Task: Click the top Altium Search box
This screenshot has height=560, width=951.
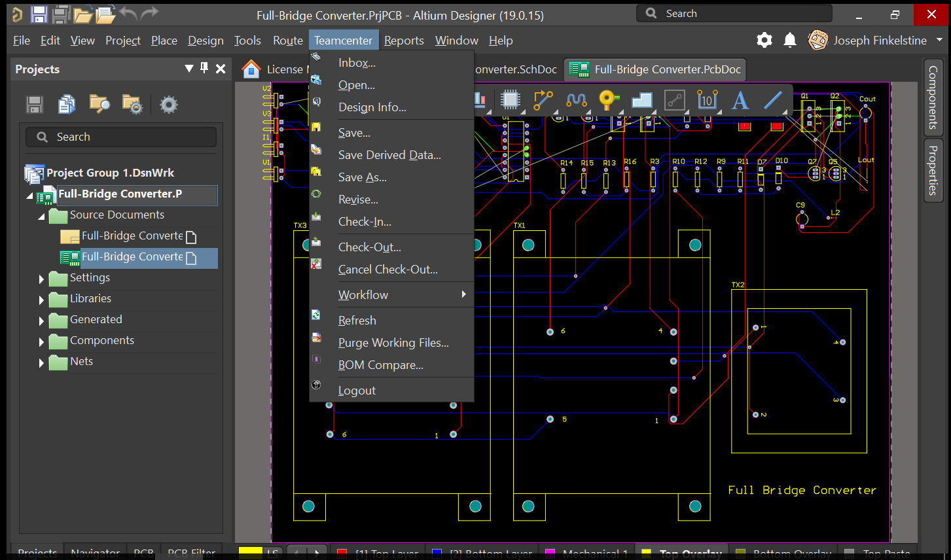Action: click(734, 13)
